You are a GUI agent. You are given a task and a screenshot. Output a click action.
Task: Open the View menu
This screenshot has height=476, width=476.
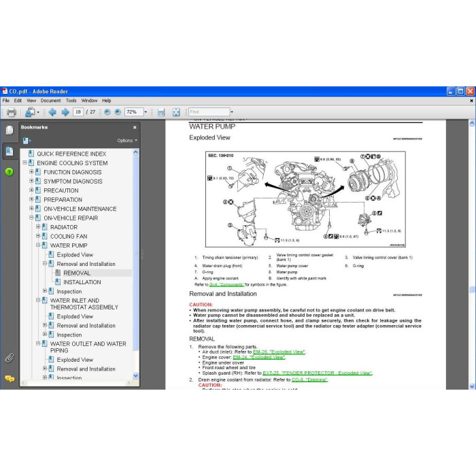(x=31, y=101)
